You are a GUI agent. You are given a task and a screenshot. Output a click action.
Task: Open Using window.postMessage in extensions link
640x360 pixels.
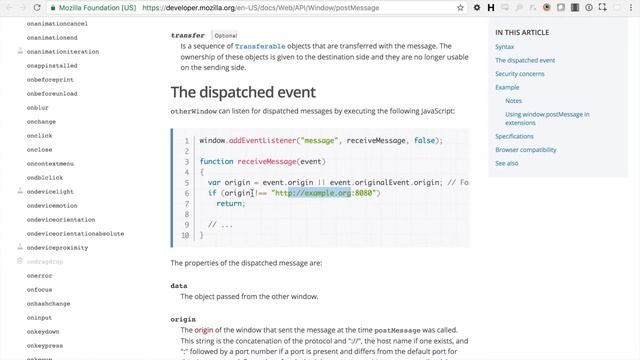(547, 118)
